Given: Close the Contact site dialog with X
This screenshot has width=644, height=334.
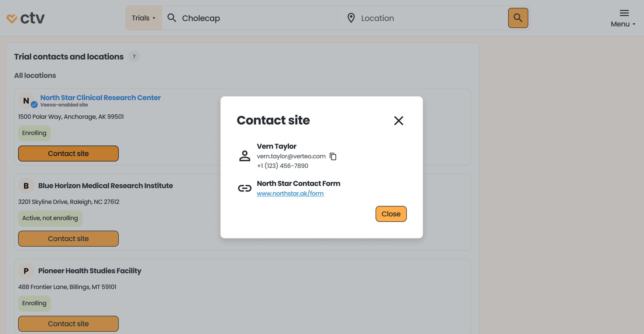Looking at the screenshot, I should tap(398, 121).
